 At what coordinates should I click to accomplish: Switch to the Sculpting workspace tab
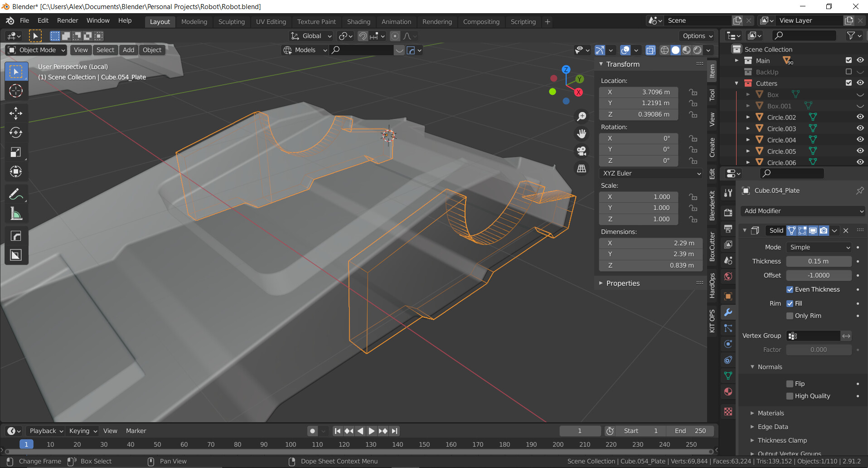pyautogui.click(x=231, y=22)
